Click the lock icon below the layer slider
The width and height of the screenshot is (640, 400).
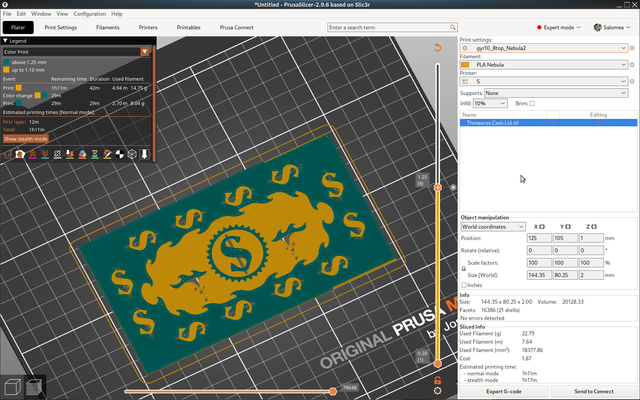(x=438, y=380)
